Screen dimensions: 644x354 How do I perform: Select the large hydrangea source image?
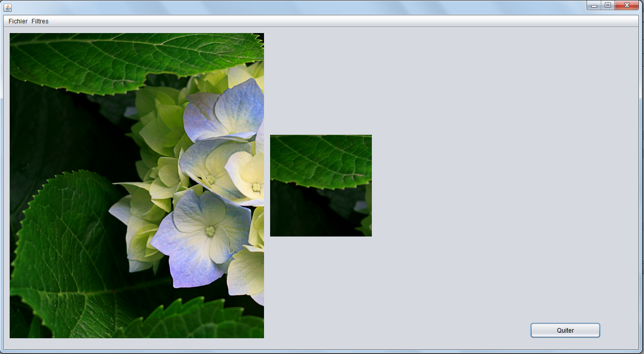[136, 186]
